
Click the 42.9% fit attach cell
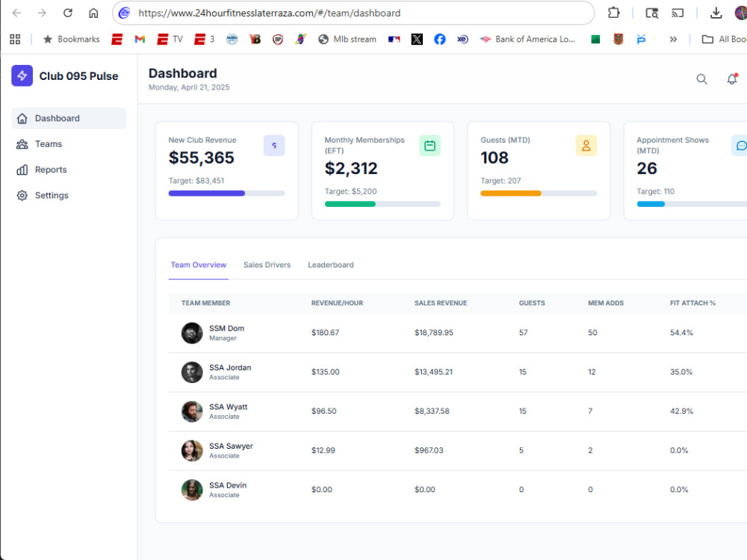pyautogui.click(x=681, y=411)
